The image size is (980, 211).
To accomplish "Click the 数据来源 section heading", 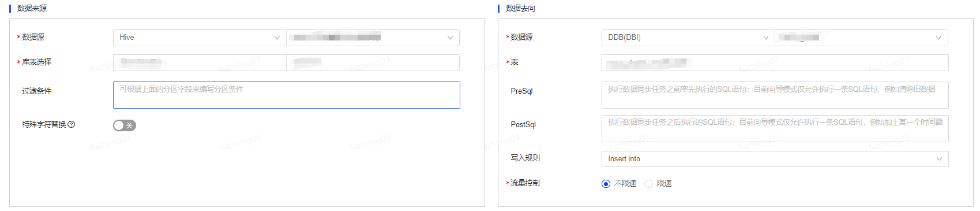I will point(32,8).
